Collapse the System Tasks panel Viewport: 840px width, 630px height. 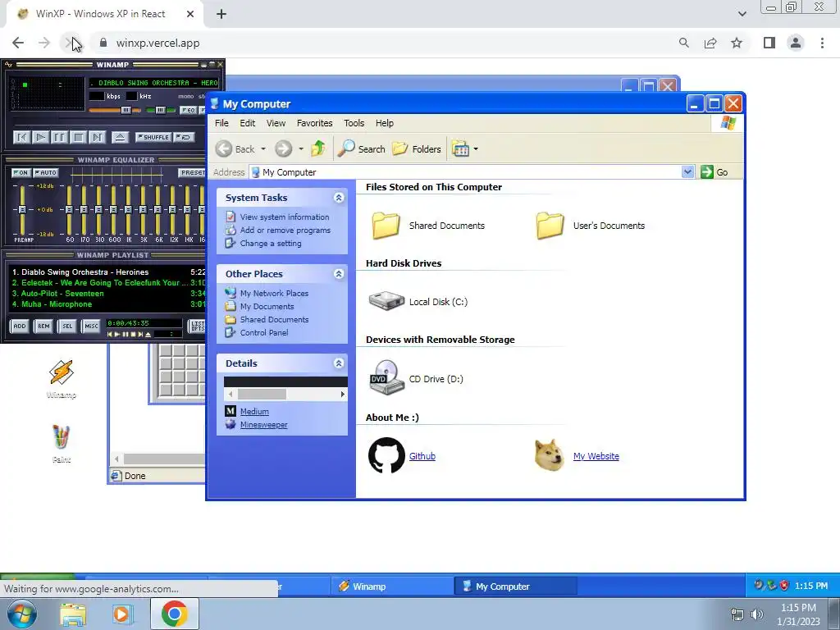point(339,198)
